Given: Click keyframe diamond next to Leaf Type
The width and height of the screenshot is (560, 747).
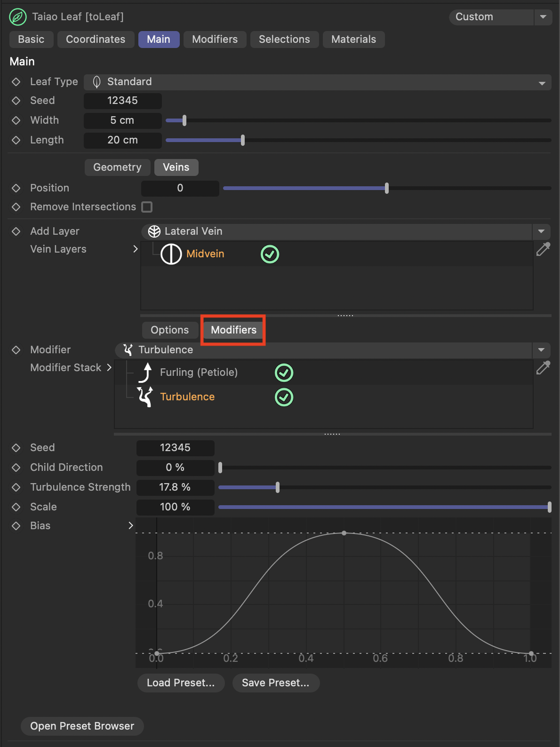Looking at the screenshot, I should [16, 82].
